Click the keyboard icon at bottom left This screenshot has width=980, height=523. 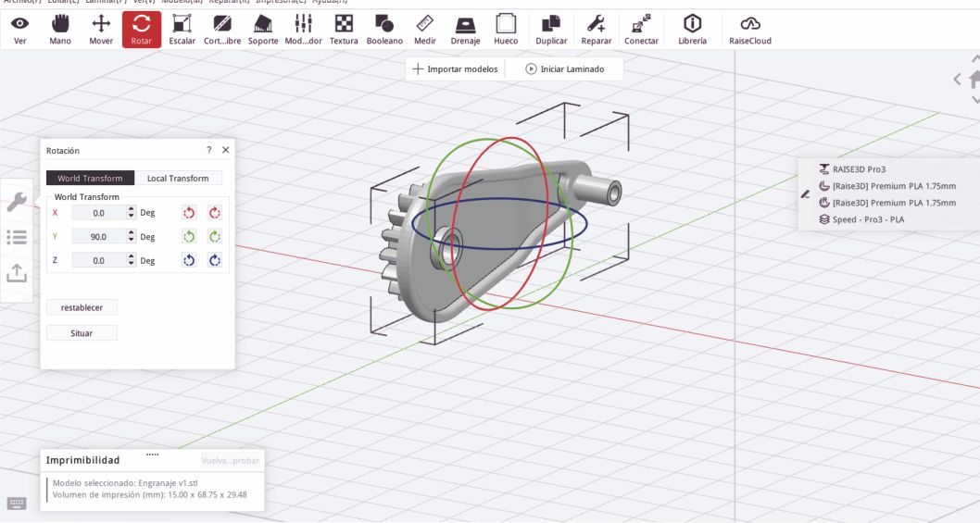pos(17,503)
